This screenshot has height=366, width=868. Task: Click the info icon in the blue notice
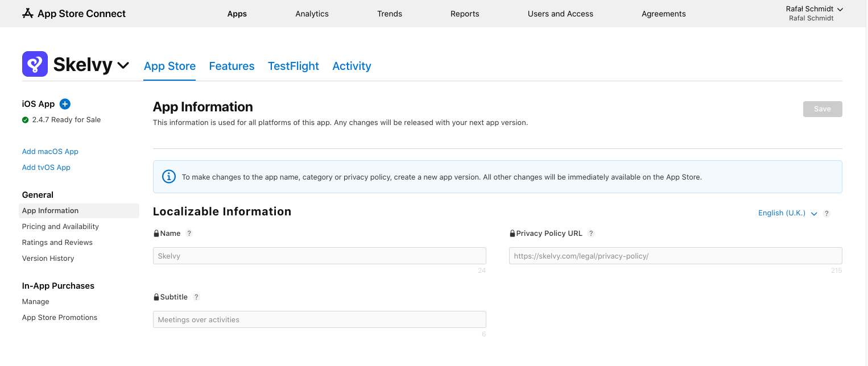[169, 177]
